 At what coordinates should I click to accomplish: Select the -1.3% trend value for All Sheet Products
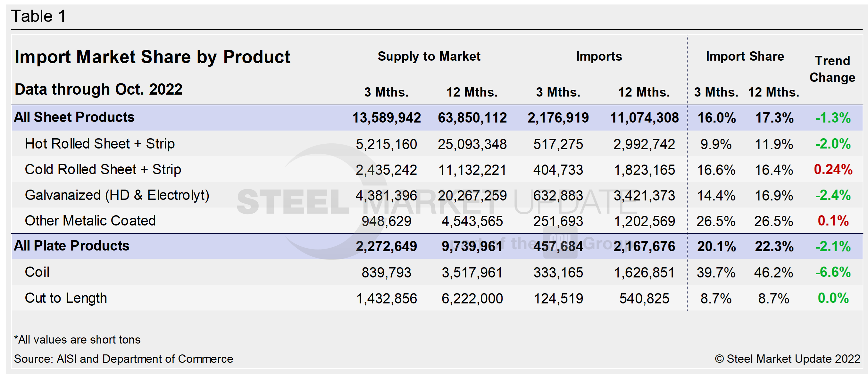(x=833, y=118)
